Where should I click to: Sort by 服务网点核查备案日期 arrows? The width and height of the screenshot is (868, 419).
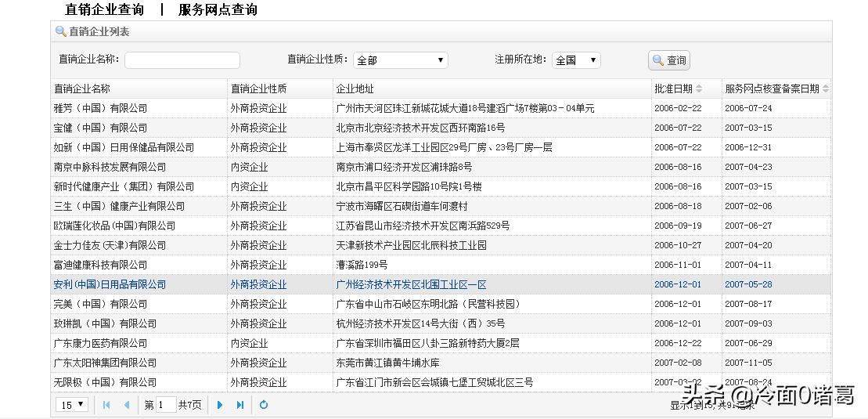click(826, 88)
